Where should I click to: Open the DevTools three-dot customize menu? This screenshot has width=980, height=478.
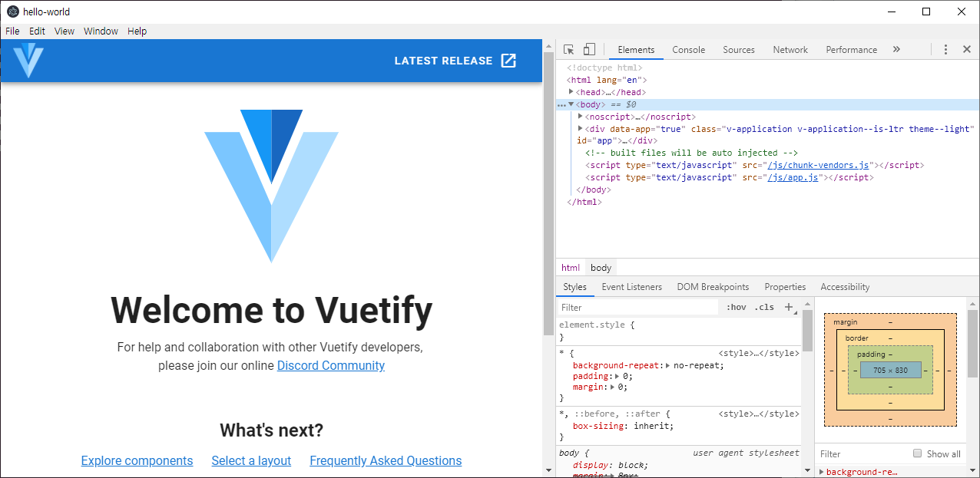click(945, 49)
